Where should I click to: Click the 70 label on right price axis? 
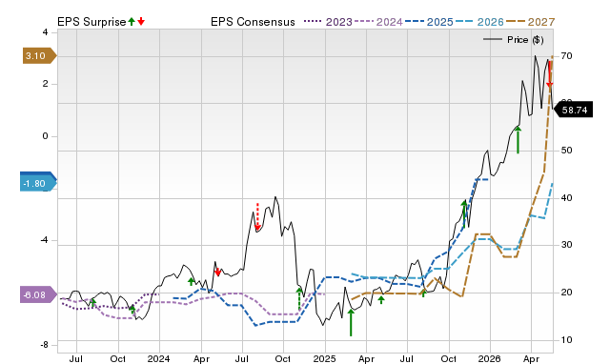coord(567,56)
